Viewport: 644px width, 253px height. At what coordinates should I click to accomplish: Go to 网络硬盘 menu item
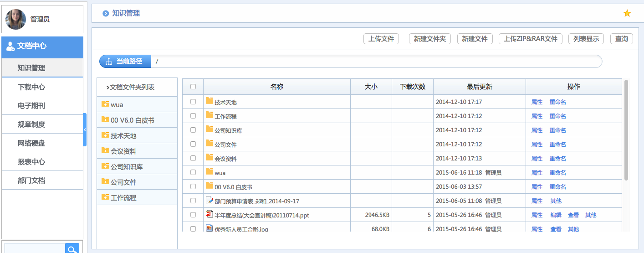[31, 143]
